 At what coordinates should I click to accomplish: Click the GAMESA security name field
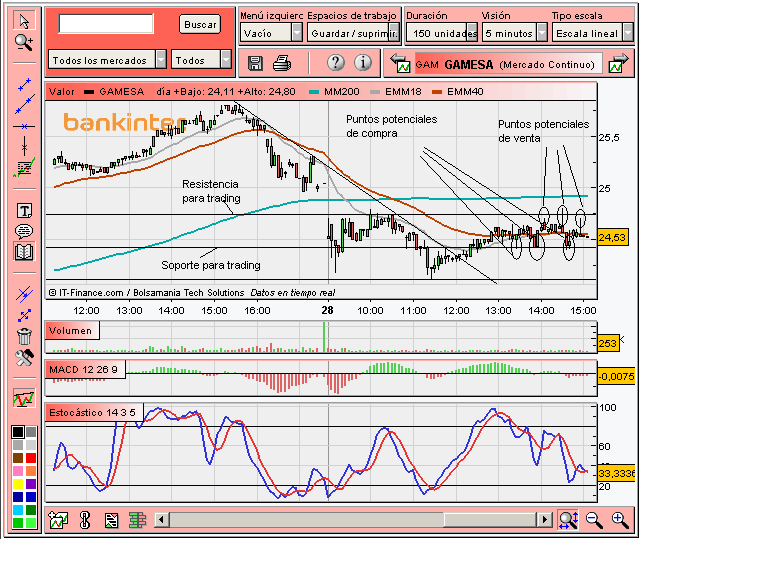(509, 64)
